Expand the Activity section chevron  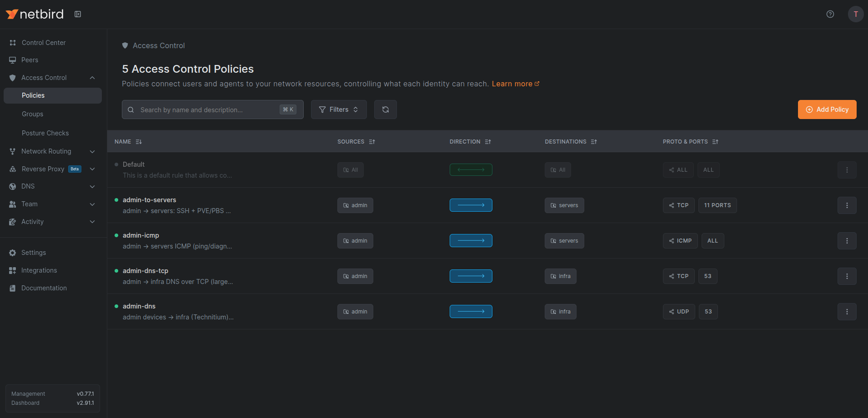(x=92, y=222)
